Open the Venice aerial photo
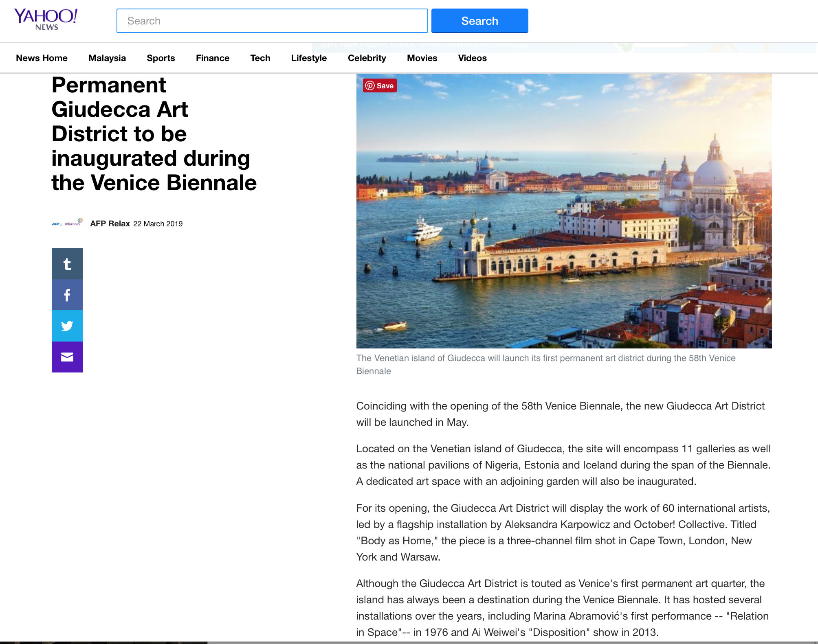 (564, 212)
